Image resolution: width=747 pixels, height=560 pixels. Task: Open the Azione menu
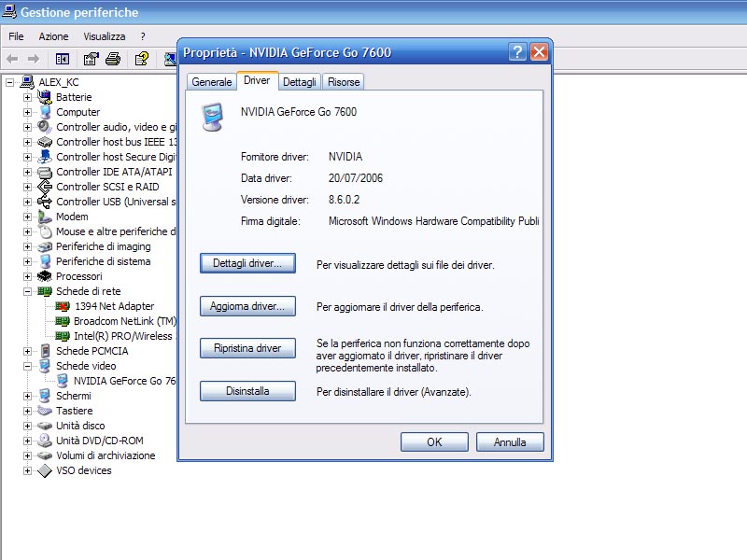coord(53,36)
